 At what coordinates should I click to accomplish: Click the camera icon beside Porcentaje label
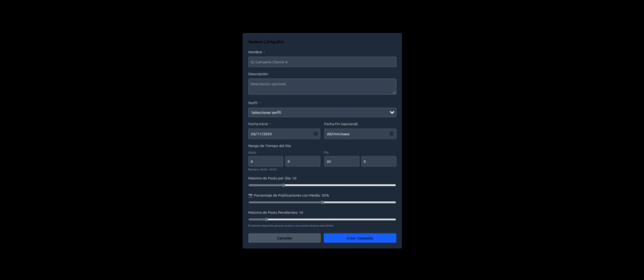click(250, 195)
